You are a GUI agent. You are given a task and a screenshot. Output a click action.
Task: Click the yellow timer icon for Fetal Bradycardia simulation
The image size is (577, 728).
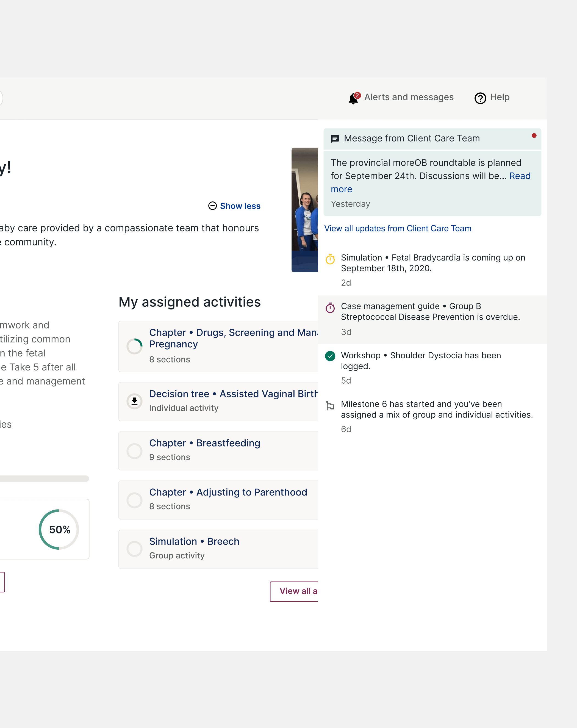point(330,259)
